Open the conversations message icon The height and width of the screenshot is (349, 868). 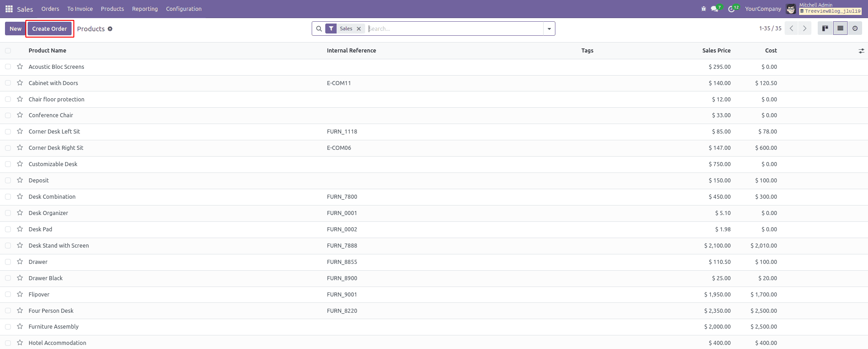714,9
